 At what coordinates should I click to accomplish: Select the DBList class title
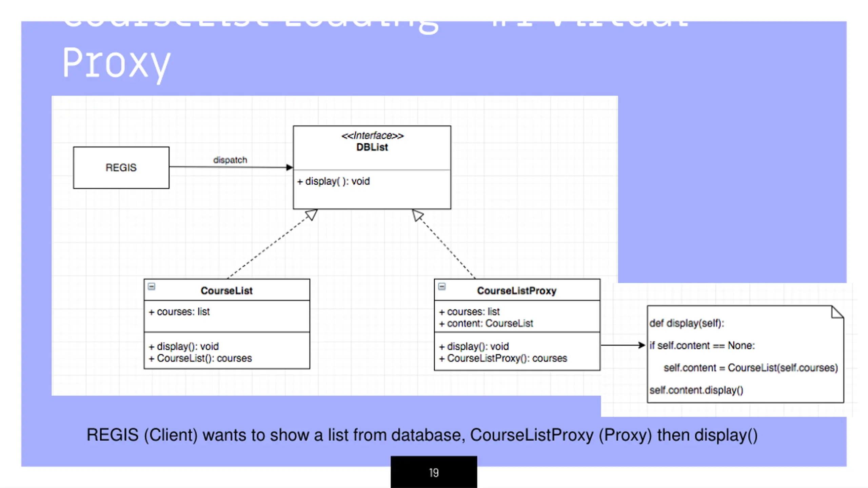point(372,147)
